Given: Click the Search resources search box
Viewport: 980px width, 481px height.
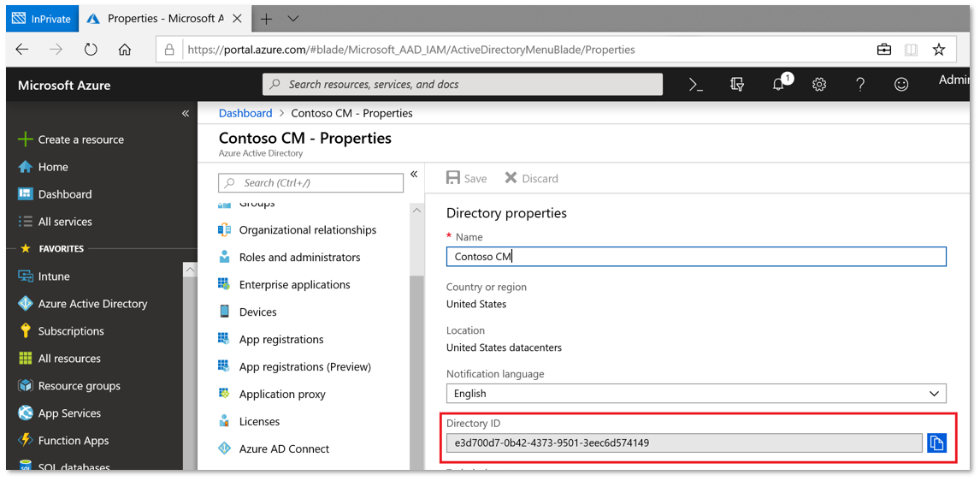Looking at the screenshot, I should [x=462, y=85].
